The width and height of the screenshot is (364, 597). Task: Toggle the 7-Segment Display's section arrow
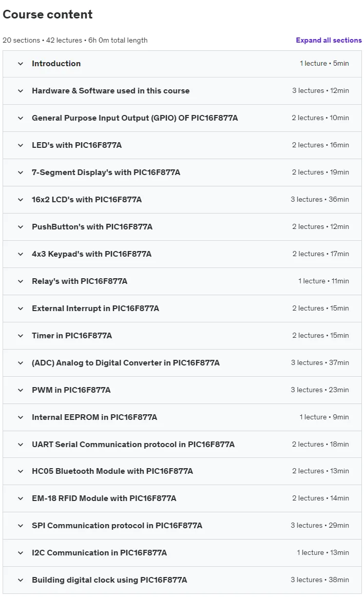21,172
